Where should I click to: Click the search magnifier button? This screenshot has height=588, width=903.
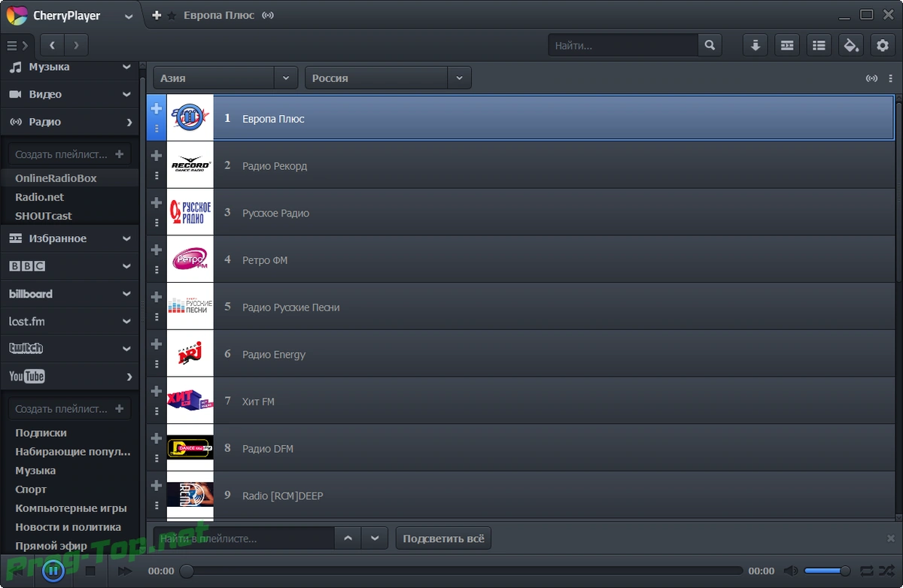click(x=710, y=45)
